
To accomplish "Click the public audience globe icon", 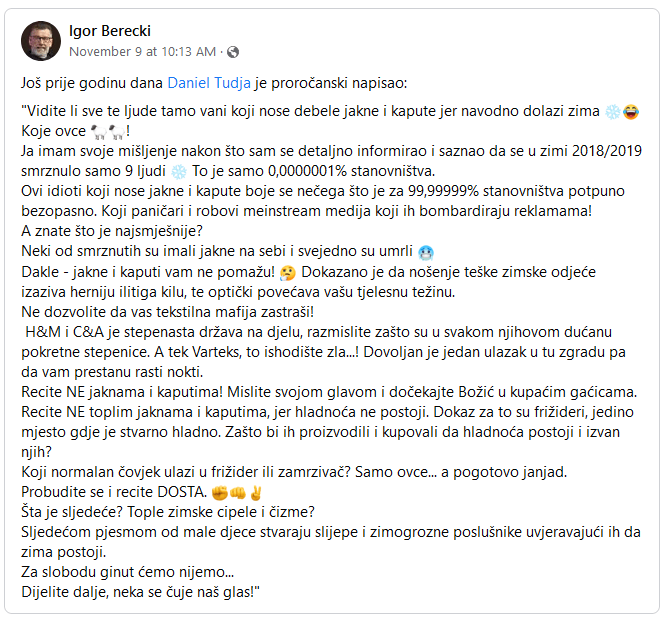I will [x=233, y=51].
